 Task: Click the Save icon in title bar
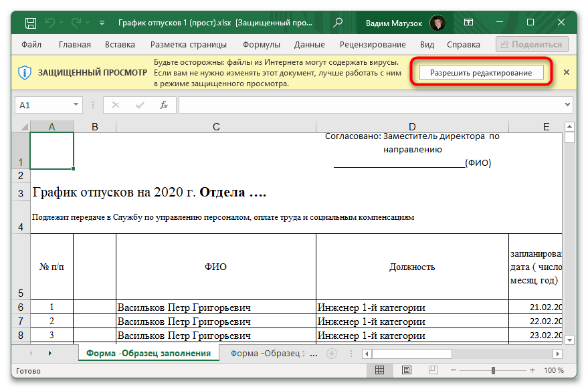(30, 23)
